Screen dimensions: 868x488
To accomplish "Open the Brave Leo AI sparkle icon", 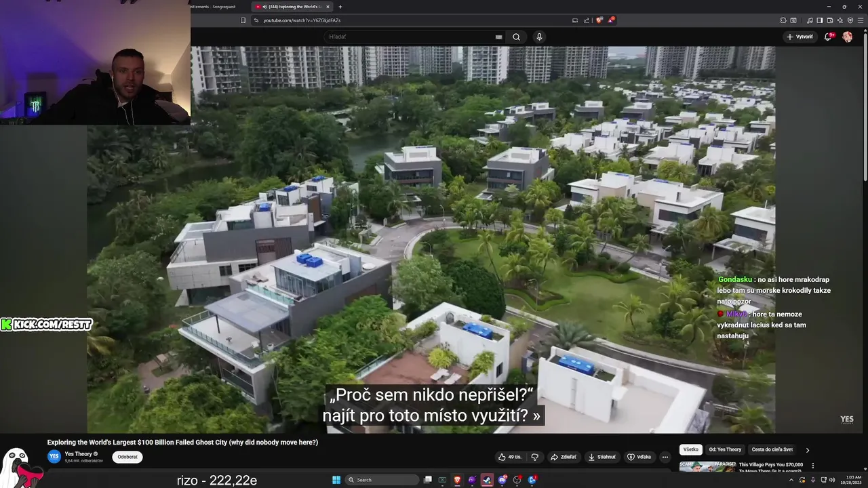I will coord(840,20).
